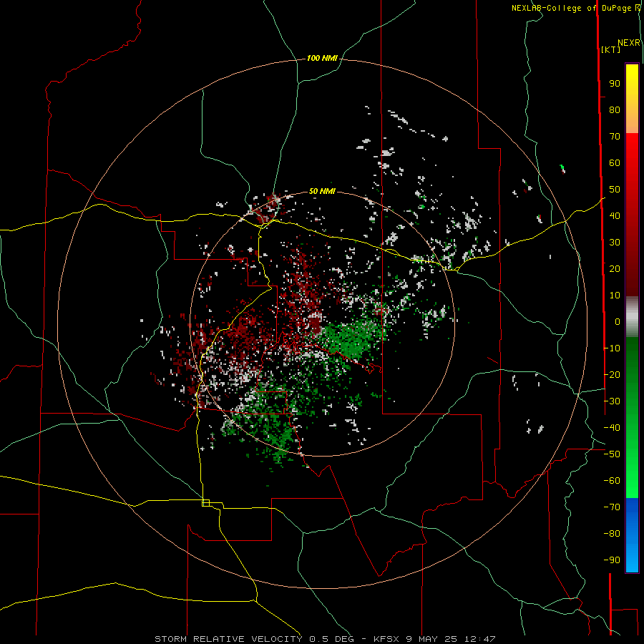Click the red segment of the velocity scale

[632, 215]
